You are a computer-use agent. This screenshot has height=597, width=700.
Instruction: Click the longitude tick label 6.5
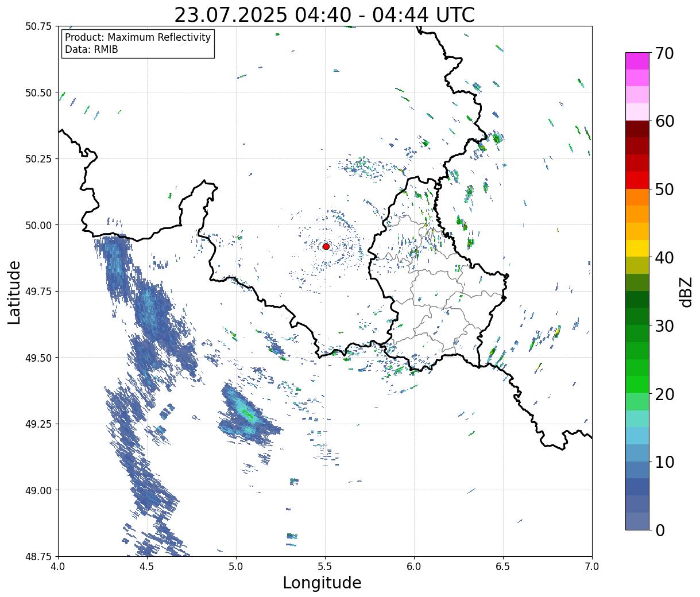[x=503, y=567]
